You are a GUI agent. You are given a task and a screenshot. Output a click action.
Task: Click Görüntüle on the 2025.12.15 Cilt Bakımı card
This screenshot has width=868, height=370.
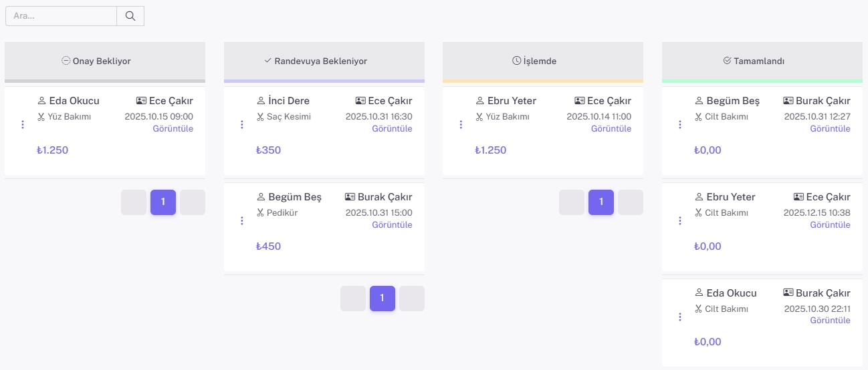pos(830,225)
